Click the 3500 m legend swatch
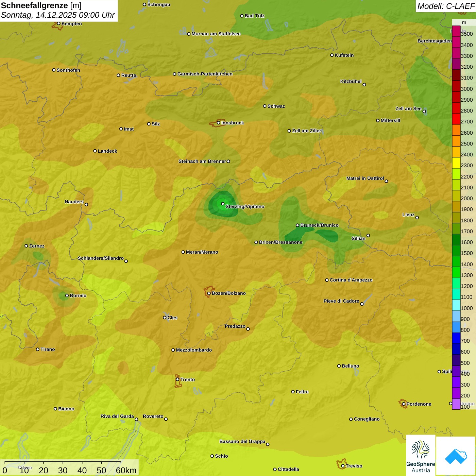 [456, 31]
